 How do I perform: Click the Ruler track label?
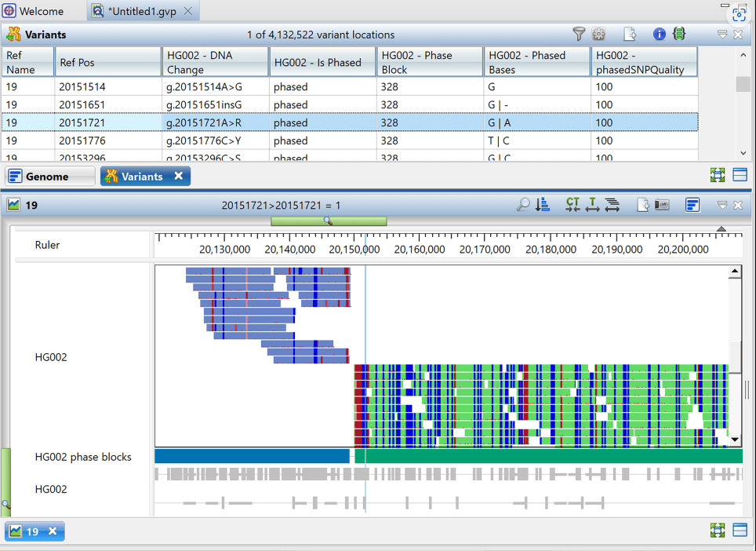(47, 245)
